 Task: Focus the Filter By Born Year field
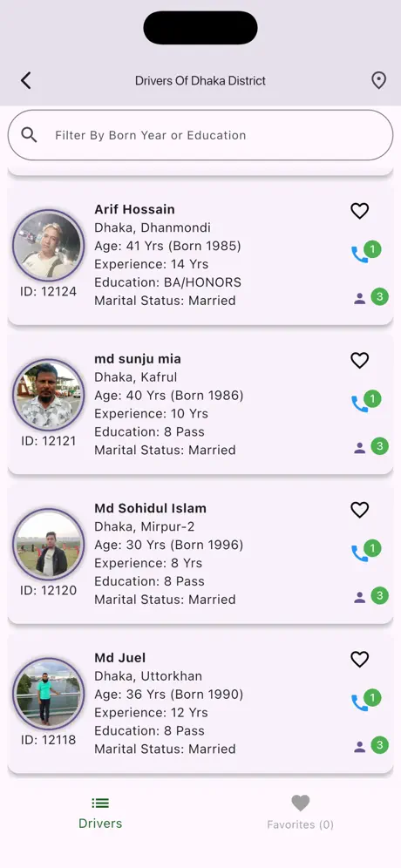coord(200,135)
